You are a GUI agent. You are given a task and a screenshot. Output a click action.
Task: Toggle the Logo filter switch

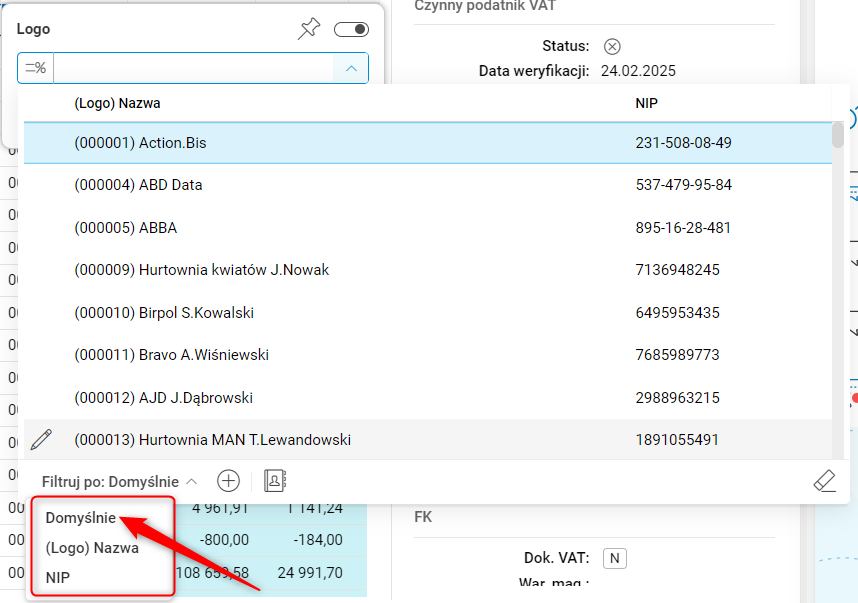click(351, 29)
